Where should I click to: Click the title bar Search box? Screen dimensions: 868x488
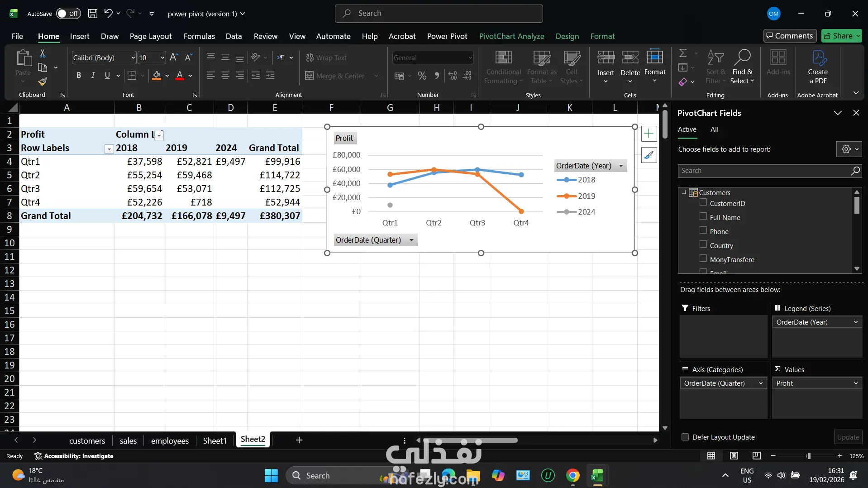pos(439,14)
